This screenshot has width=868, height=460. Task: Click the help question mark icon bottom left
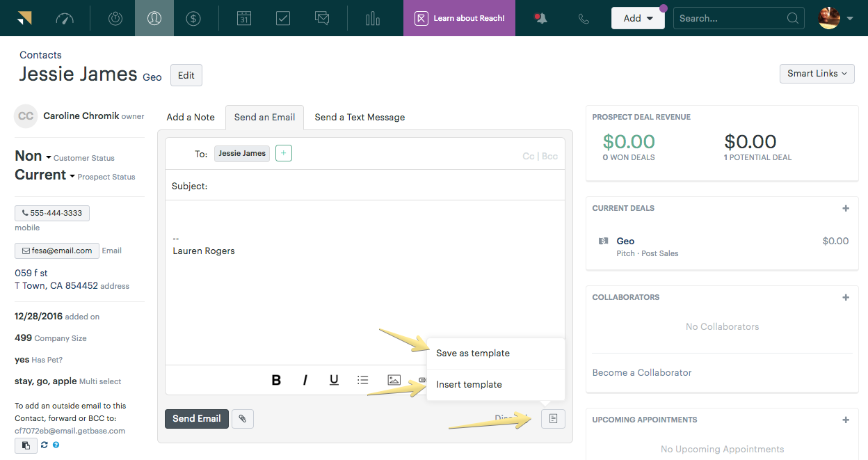coord(56,445)
